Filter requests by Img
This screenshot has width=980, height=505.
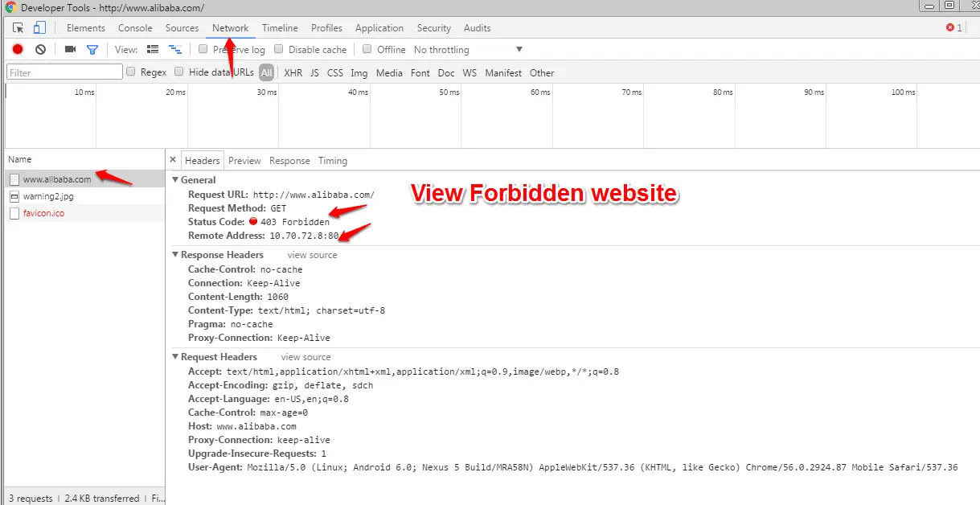click(359, 72)
